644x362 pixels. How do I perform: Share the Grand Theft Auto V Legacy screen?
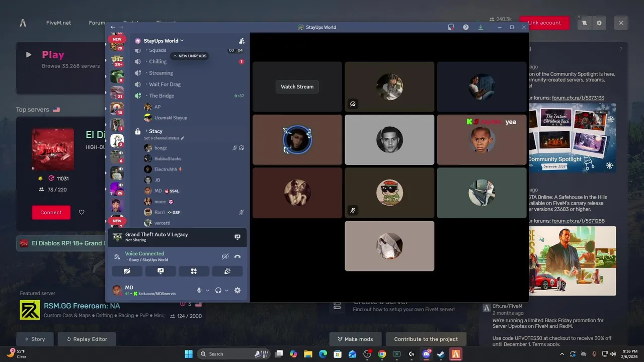coord(237,237)
